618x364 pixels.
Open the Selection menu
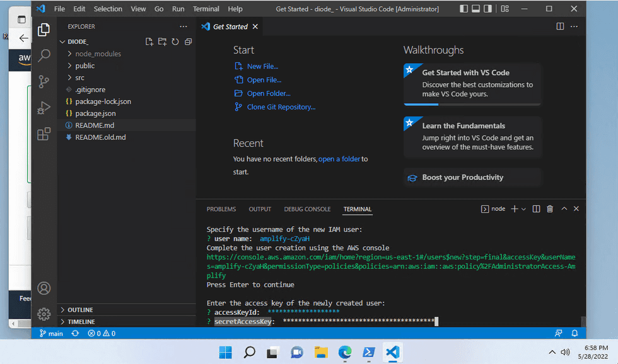click(x=108, y=9)
